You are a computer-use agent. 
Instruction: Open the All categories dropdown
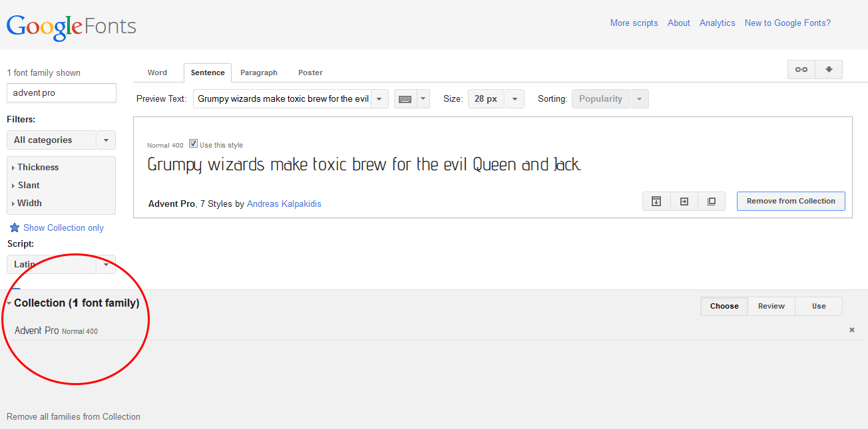(x=61, y=140)
